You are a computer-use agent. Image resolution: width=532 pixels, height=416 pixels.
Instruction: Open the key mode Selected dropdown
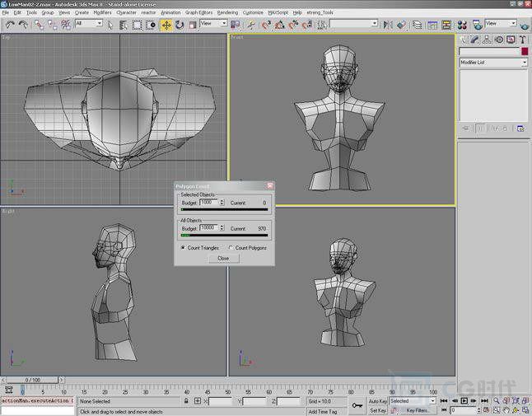coord(413,400)
